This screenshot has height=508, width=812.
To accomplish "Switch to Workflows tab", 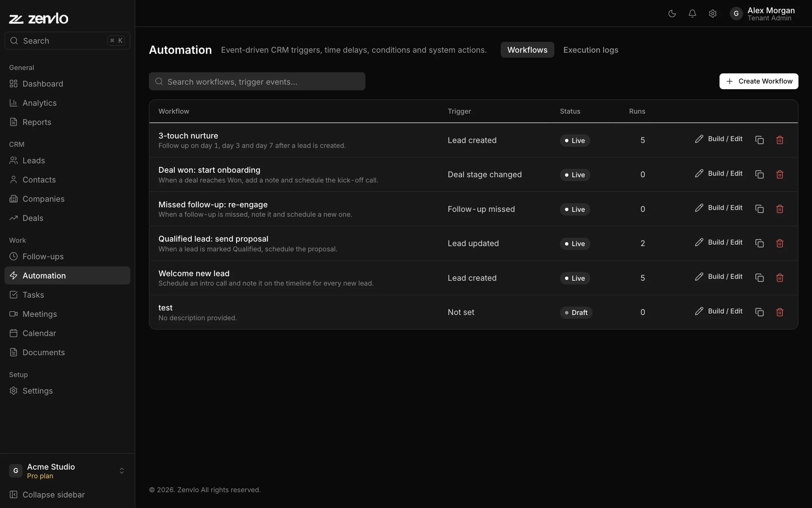I will pyautogui.click(x=527, y=50).
